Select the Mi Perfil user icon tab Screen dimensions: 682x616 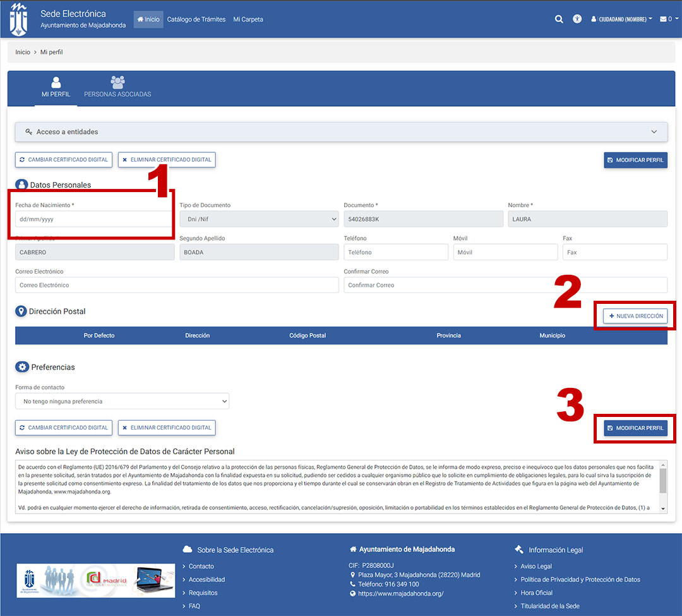(x=56, y=87)
